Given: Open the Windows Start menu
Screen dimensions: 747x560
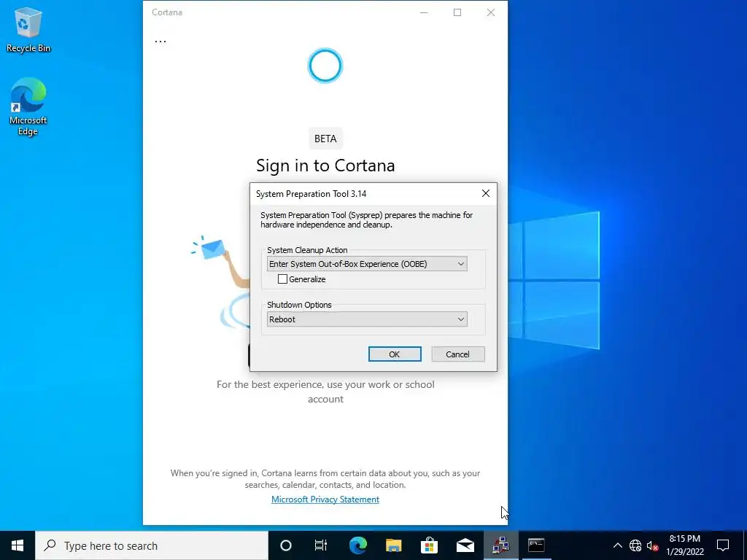Looking at the screenshot, I should 18,545.
